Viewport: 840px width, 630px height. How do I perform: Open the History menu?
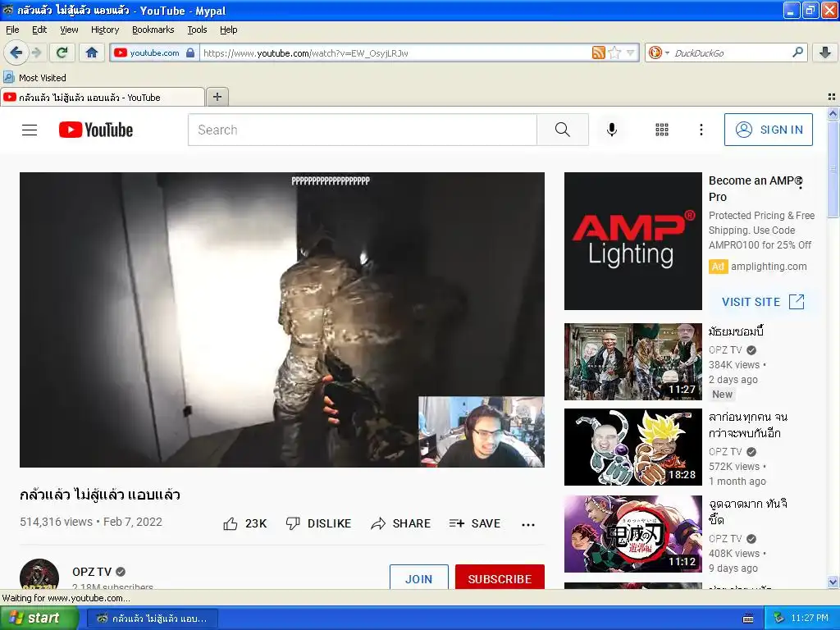pyautogui.click(x=104, y=30)
